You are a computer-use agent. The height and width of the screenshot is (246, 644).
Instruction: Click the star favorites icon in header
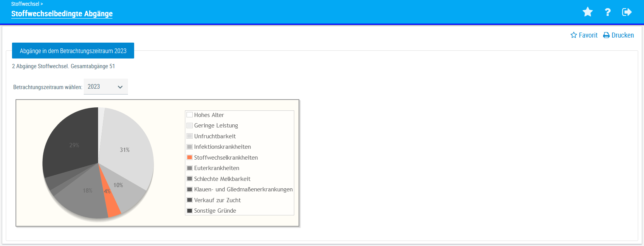point(588,12)
